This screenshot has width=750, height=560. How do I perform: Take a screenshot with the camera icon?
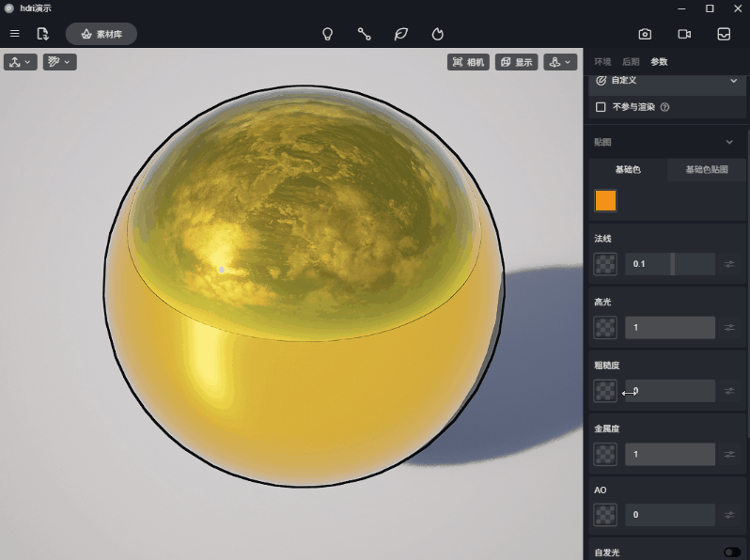pyautogui.click(x=645, y=34)
